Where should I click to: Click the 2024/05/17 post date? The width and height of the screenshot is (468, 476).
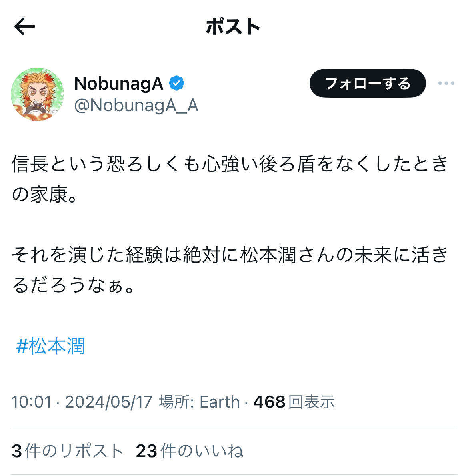[x=108, y=402]
